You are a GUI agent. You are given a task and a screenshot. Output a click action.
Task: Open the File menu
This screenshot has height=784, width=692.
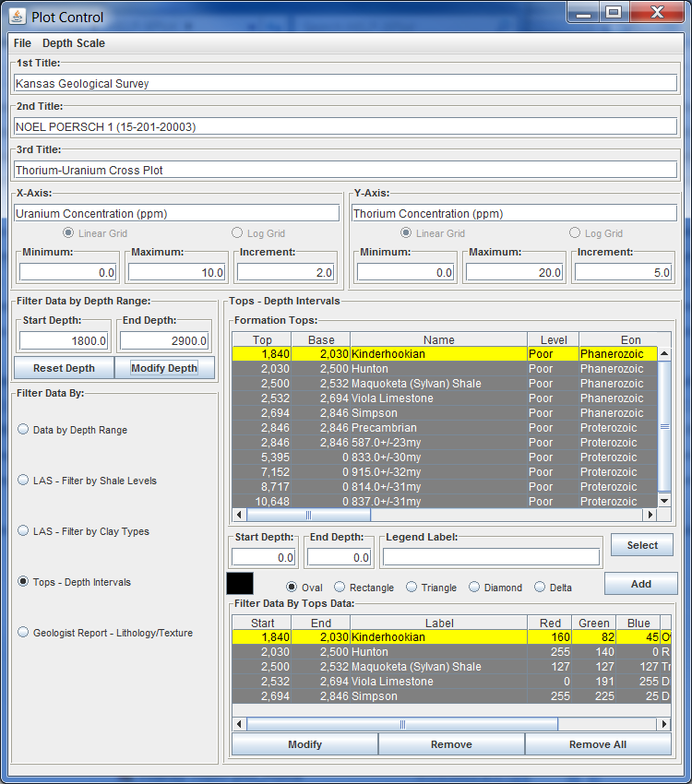coord(22,43)
